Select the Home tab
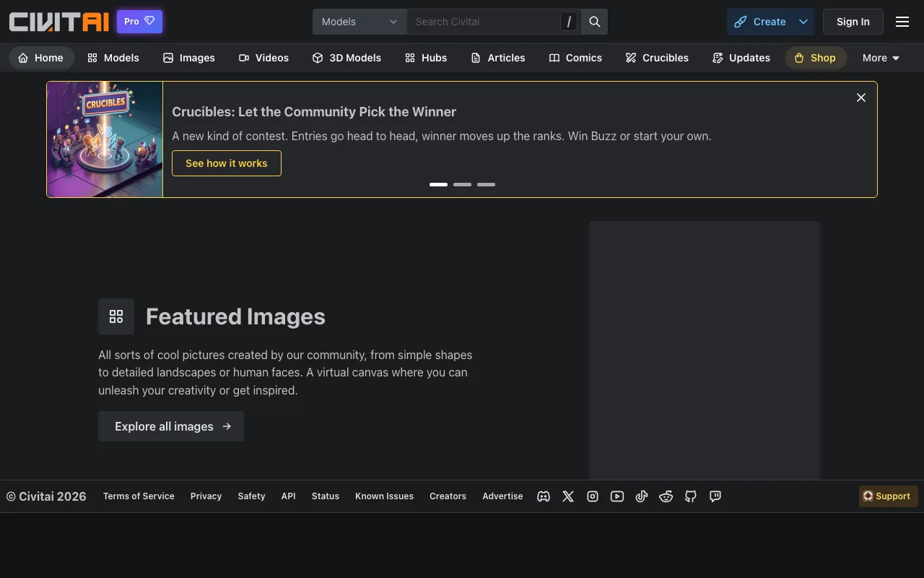This screenshot has height=578, width=924. coord(41,58)
